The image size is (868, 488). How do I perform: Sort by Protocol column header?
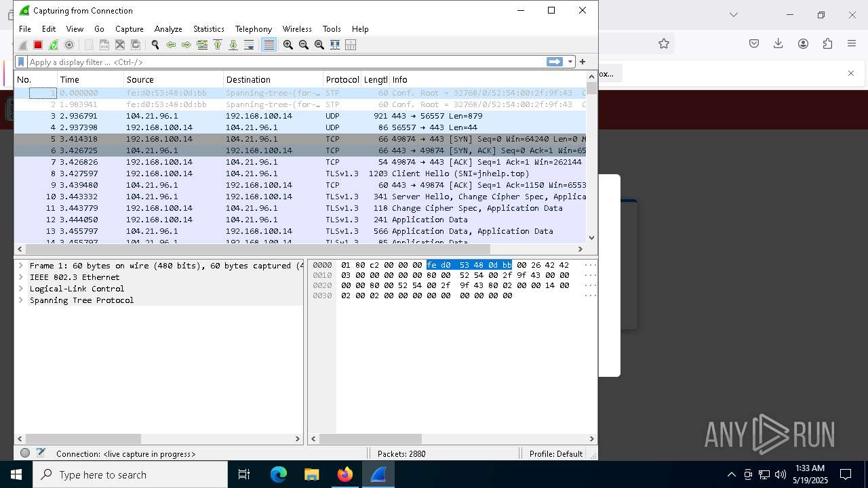point(342,79)
